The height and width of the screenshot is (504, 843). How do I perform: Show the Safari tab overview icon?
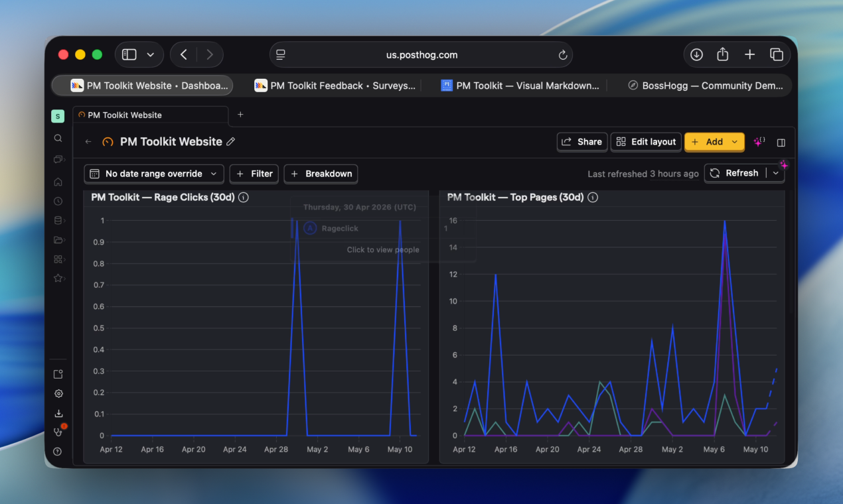coord(777,55)
